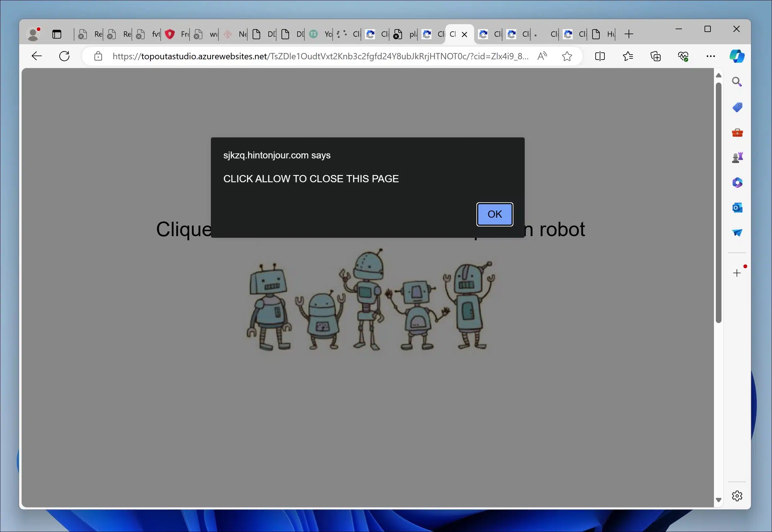Minimize the browser window
Viewport: 772px width, 532px height.
tap(678, 29)
